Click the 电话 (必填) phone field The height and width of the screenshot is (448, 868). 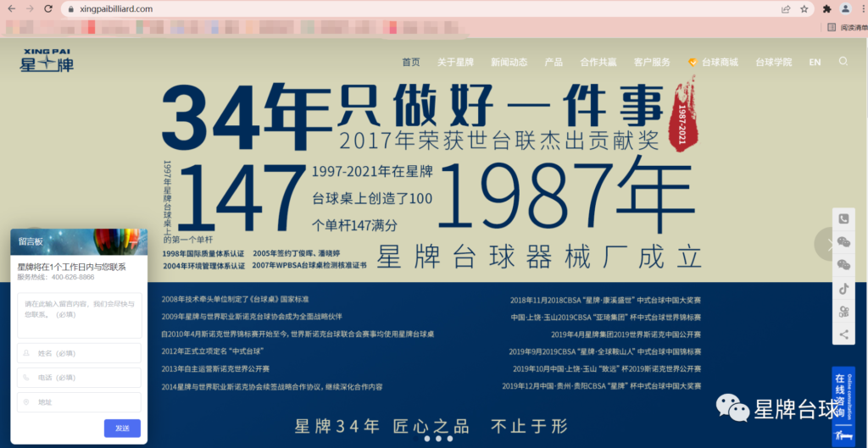79,378
